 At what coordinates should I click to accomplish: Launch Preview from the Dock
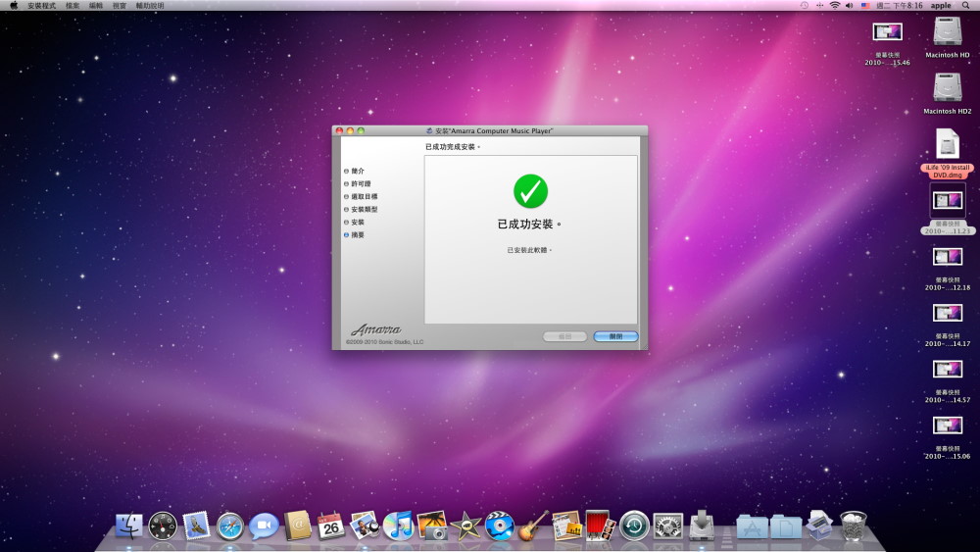pyautogui.click(x=365, y=526)
